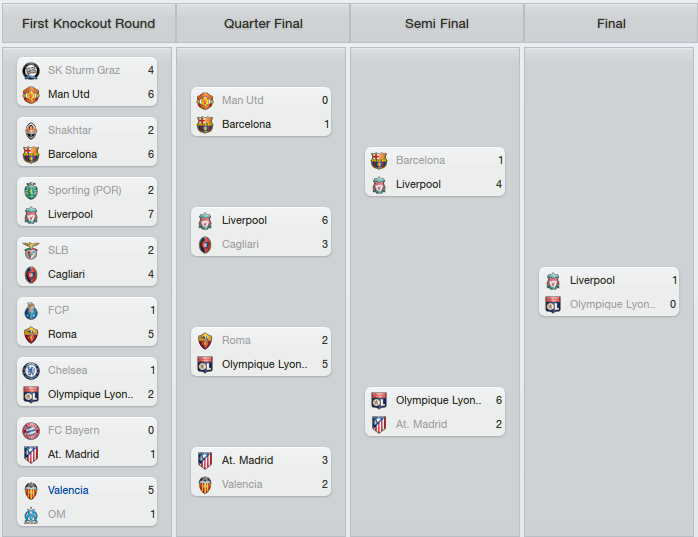
Task: Select First Knockout Round column header
Action: (89, 24)
